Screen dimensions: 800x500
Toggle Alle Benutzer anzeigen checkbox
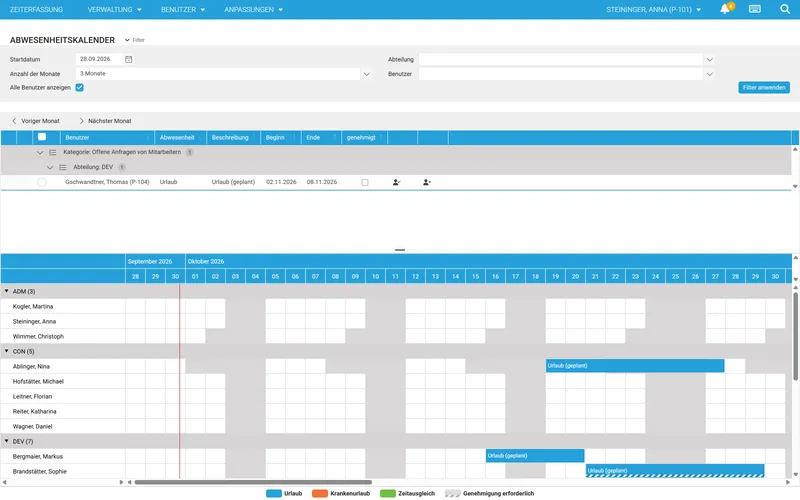80,88
